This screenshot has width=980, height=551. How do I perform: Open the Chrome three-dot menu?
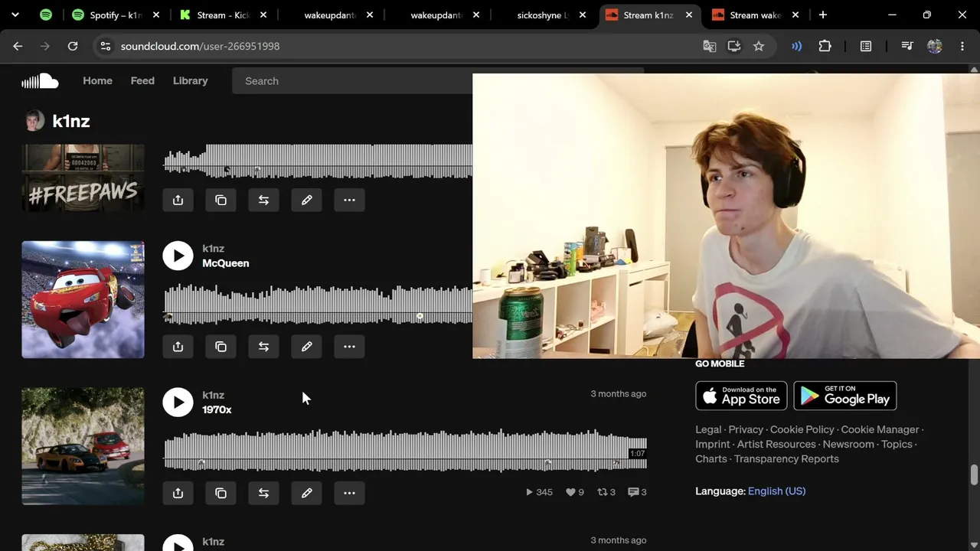pyautogui.click(x=962, y=46)
